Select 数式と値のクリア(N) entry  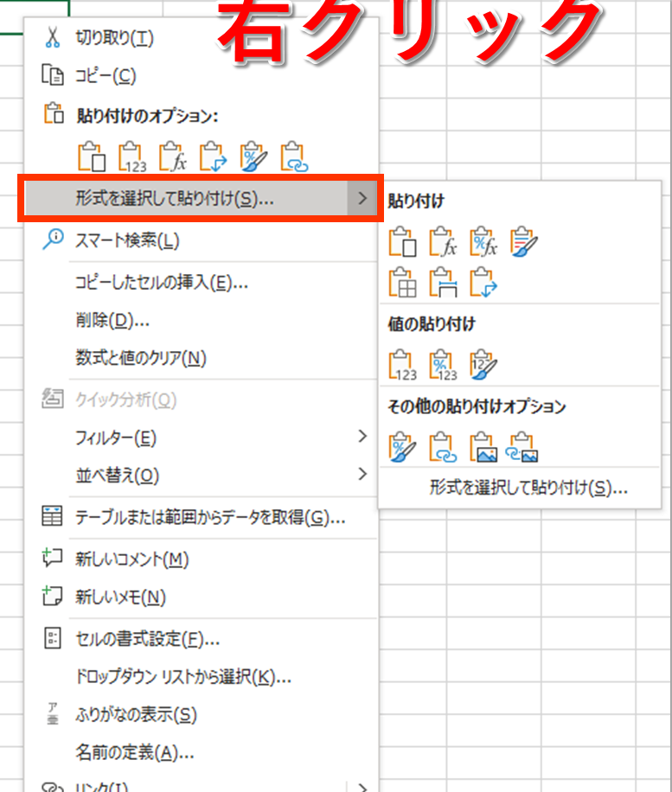coord(202,358)
